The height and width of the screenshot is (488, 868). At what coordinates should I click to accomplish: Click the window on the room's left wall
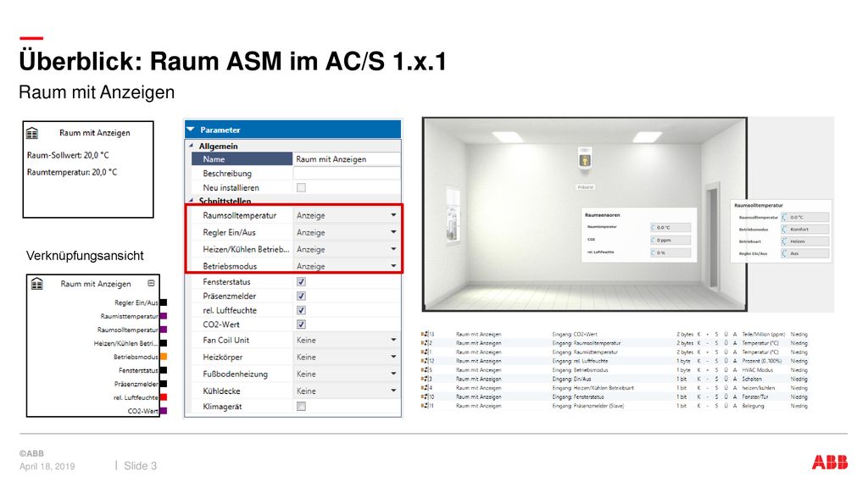point(453,215)
